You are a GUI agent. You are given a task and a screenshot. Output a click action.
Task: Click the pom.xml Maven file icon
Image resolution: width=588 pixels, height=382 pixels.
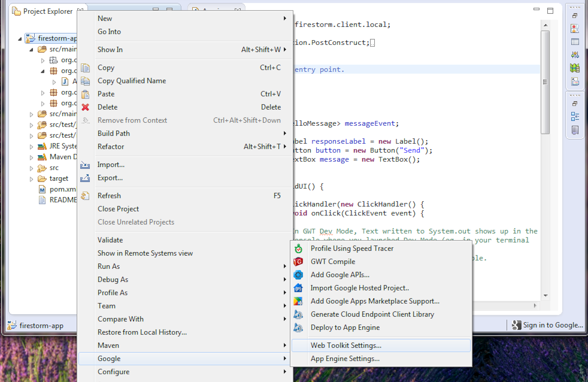(43, 190)
